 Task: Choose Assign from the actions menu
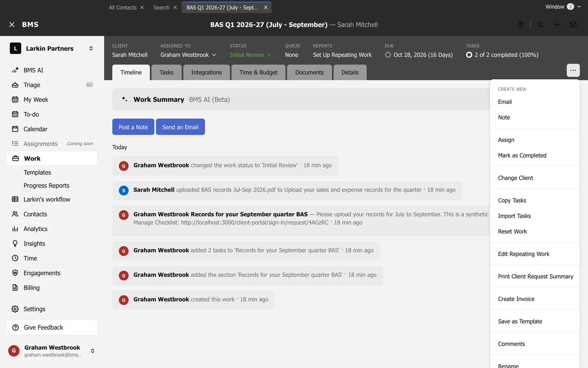tap(535, 140)
